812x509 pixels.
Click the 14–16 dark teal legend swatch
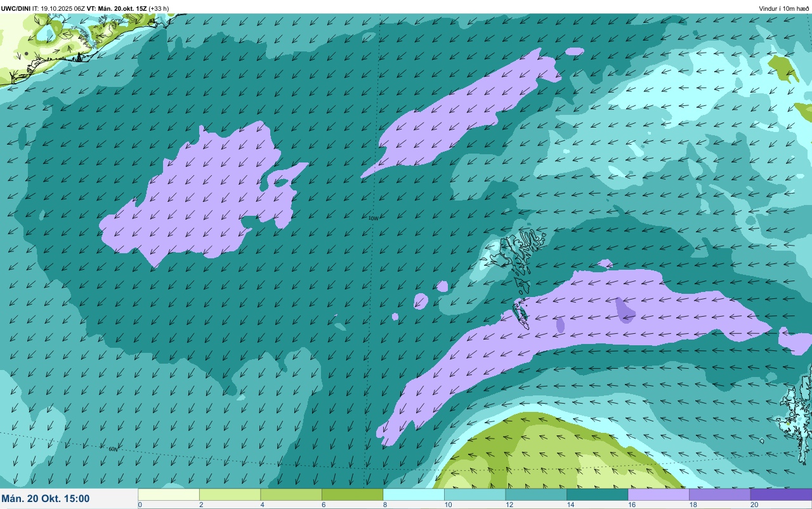pos(597,494)
